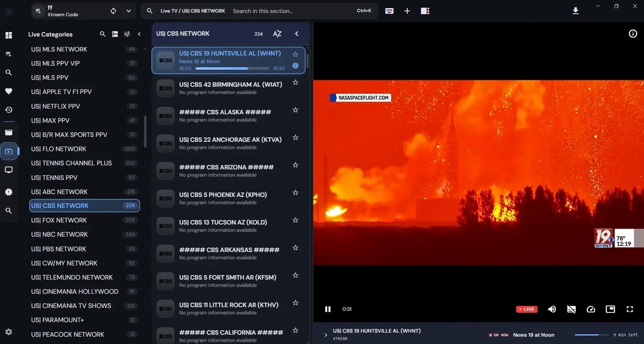Expand now-playing details chevron at bottom

(x=326, y=335)
